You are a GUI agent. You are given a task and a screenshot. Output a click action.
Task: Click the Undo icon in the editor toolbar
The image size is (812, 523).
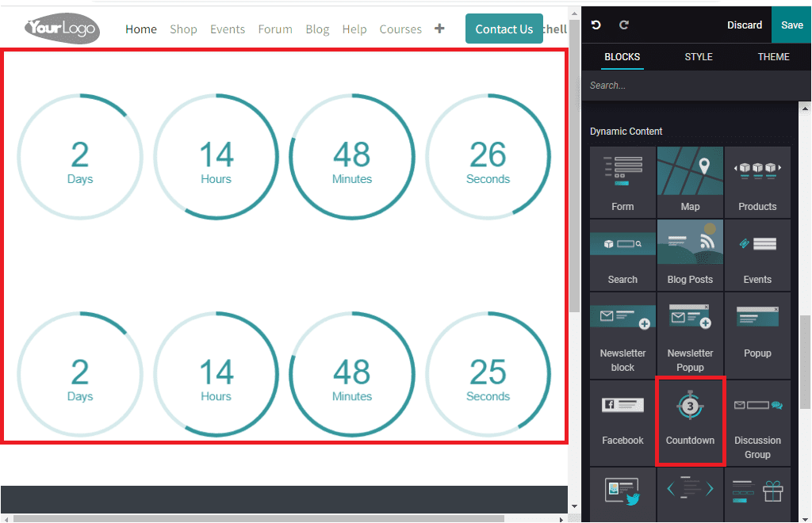pyautogui.click(x=596, y=25)
